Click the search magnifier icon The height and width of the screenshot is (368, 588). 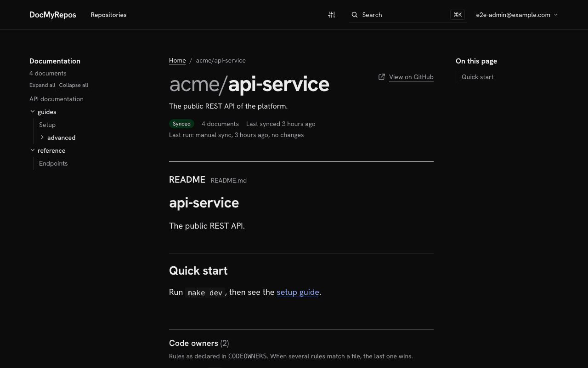pyautogui.click(x=355, y=15)
